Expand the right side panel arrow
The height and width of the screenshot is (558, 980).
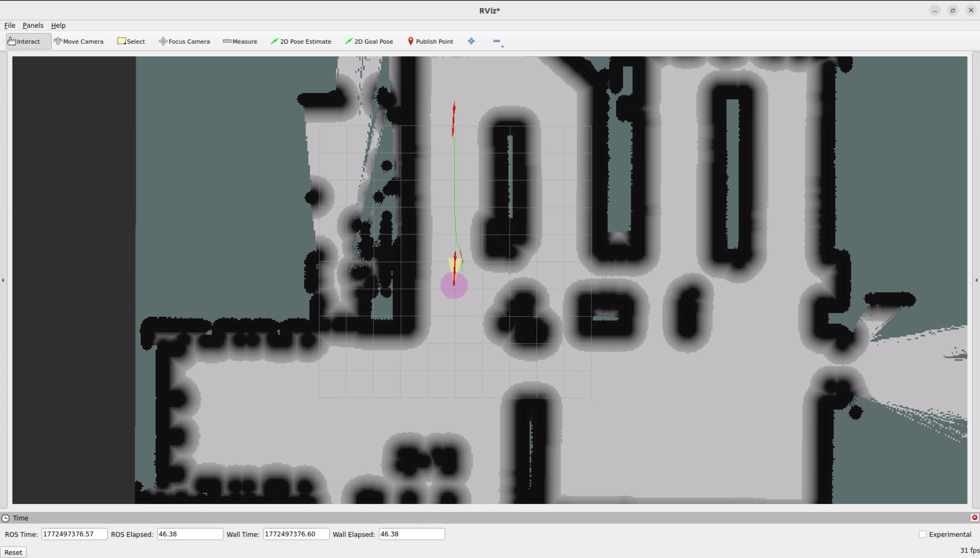(976, 280)
